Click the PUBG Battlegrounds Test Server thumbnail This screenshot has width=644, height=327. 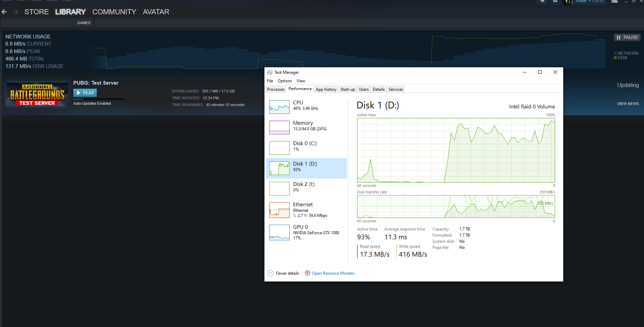click(37, 94)
